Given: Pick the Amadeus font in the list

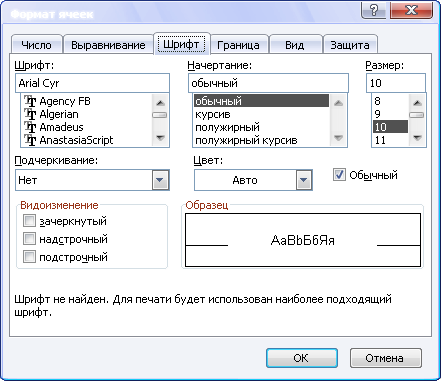Looking at the screenshot, I should [x=54, y=127].
